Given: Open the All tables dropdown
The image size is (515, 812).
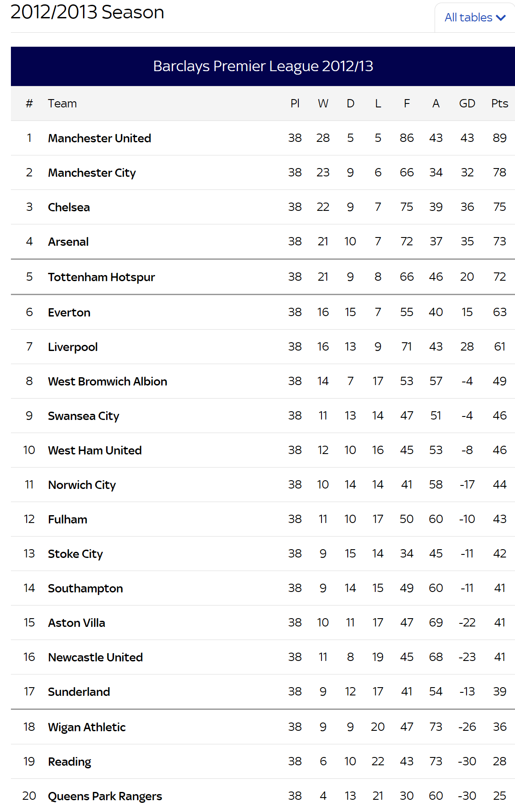Looking at the screenshot, I should pyautogui.click(x=475, y=17).
